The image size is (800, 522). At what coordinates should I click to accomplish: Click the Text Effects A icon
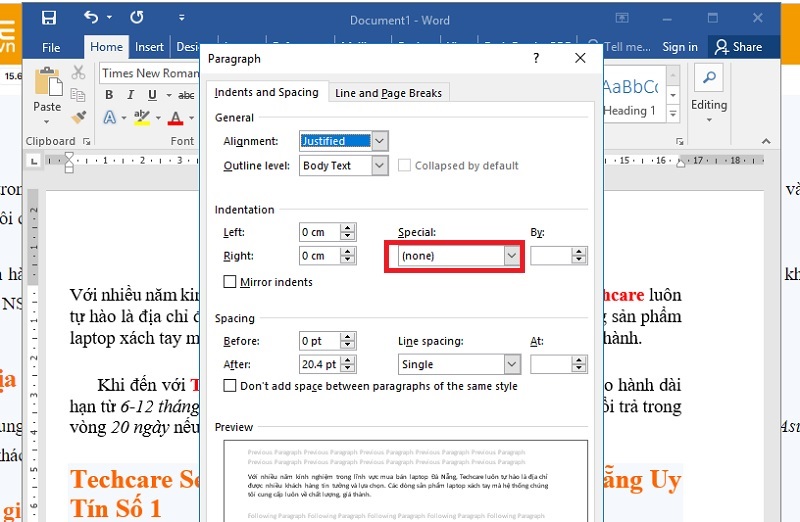[x=109, y=118]
